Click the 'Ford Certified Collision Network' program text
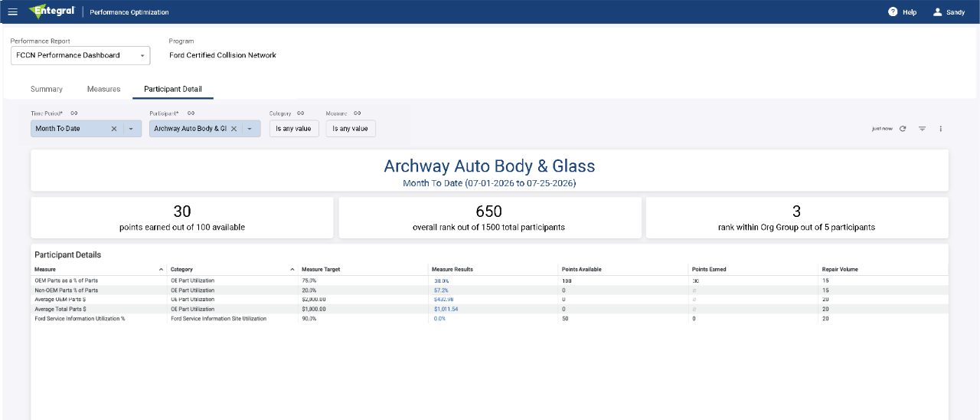 coord(223,55)
